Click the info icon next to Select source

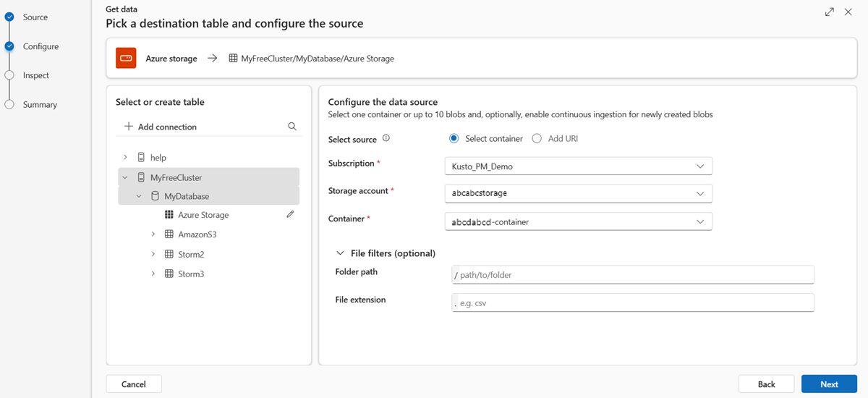[386, 138]
